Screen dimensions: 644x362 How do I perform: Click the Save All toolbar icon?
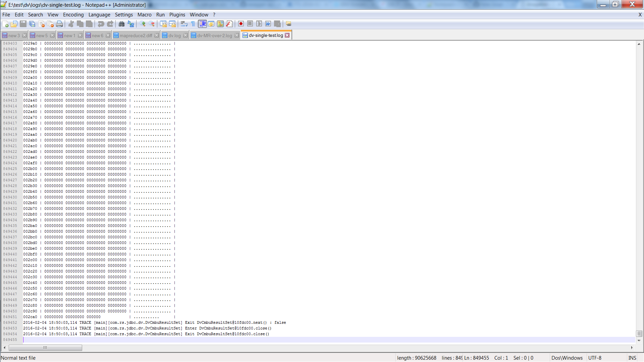32,24
